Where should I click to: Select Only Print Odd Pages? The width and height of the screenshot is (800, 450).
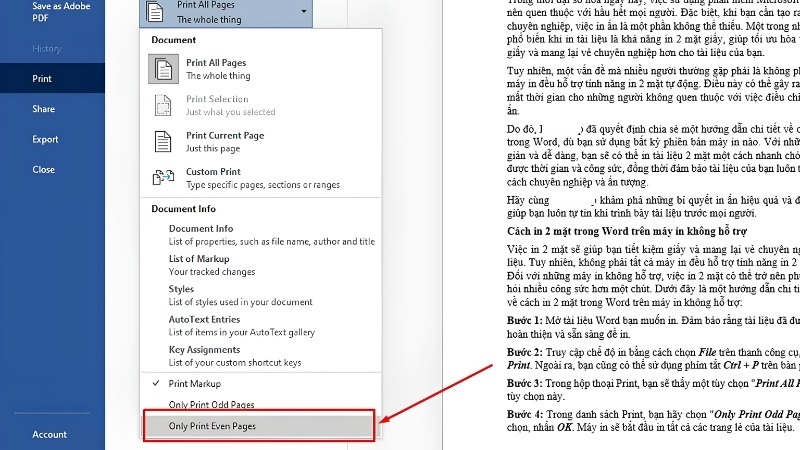[260, 404]
